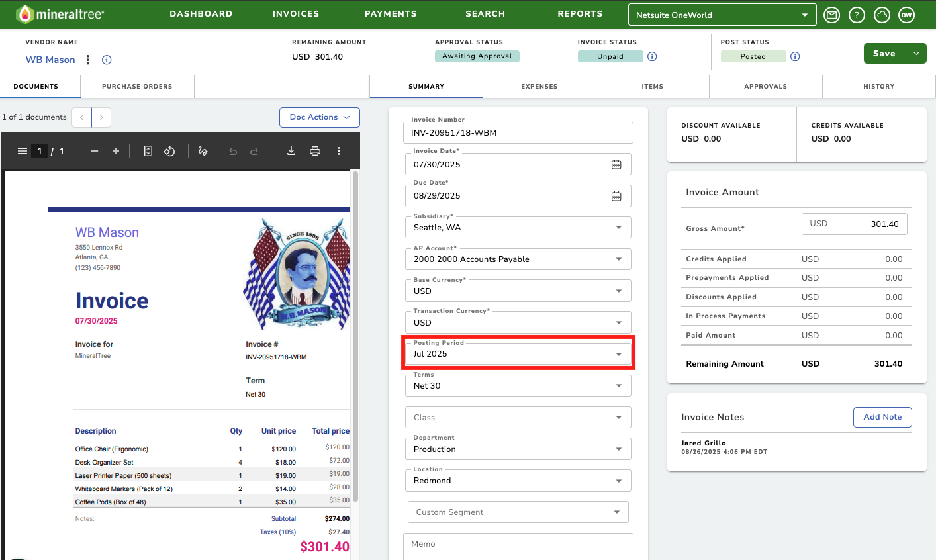This screenshot has width=936, height=560.
Task: Switch to the Expenses tab
Action: pos(539,87)
